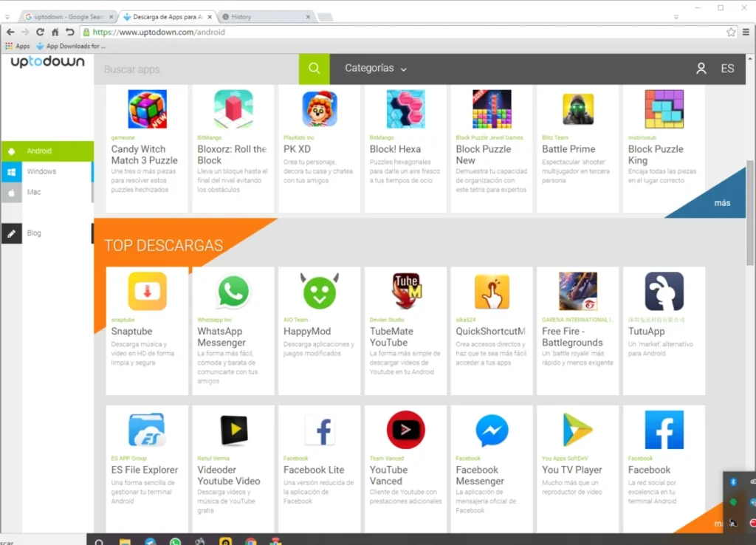Expand the Categorías dropdown

[376, 69]
